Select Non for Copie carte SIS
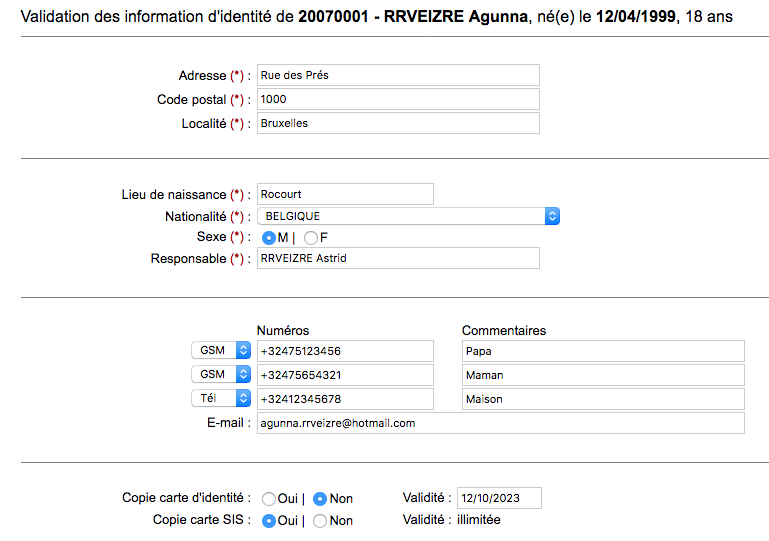The image size is (769, 541). pos(320,520)
